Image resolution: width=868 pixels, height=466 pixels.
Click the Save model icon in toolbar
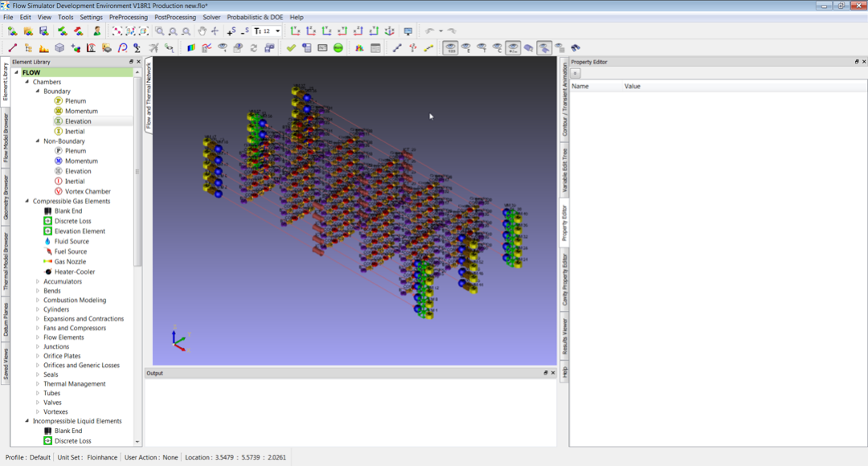tap(43, 31)
